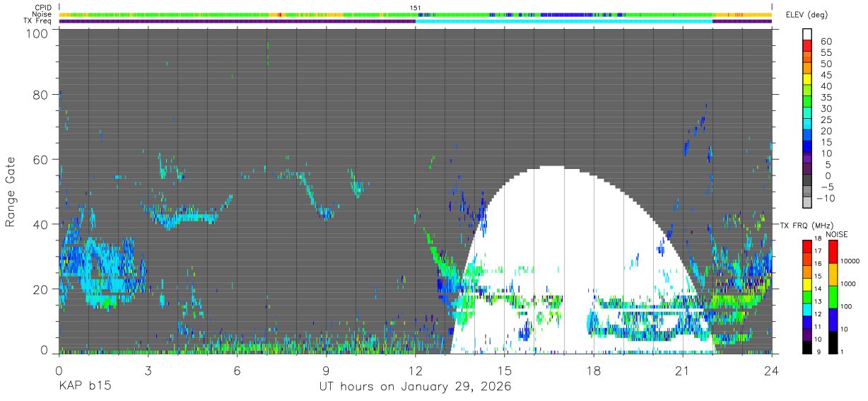Click the Noise row label at top left
This screenshot has width=868, height=401.
point(42,14)
